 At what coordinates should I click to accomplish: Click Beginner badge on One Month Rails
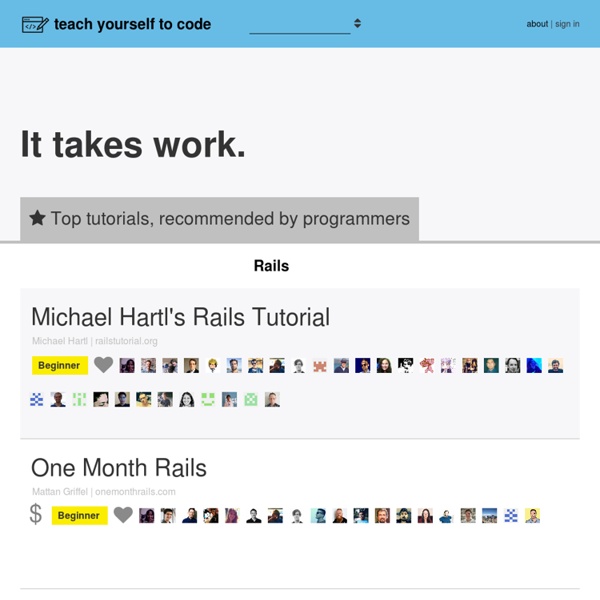pos(80,515)
